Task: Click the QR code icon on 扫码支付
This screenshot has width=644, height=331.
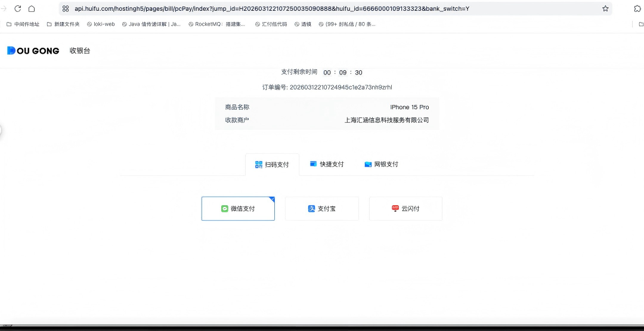Action: pos(259,164)
